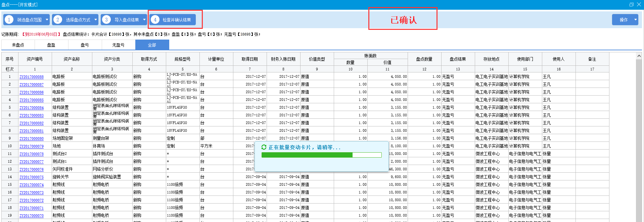
Task: Open asset link ZY2017000079
Action: click(32, 146)
